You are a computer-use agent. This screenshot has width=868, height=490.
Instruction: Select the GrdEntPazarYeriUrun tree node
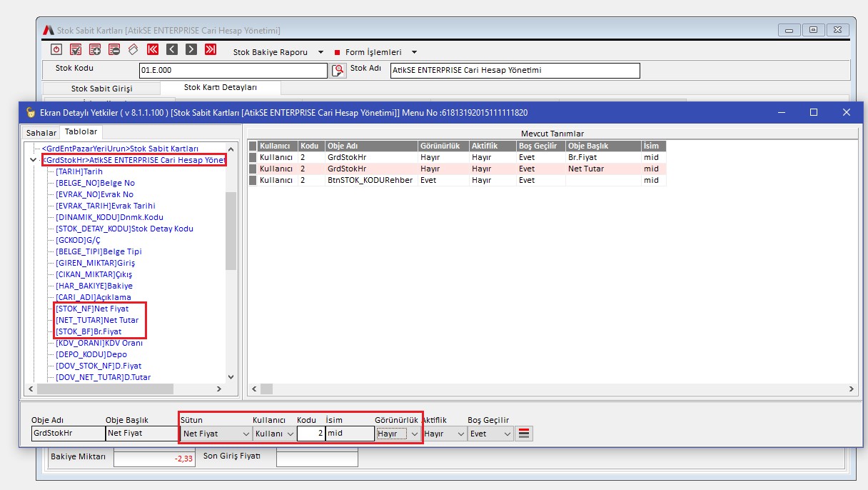[120, 149]
